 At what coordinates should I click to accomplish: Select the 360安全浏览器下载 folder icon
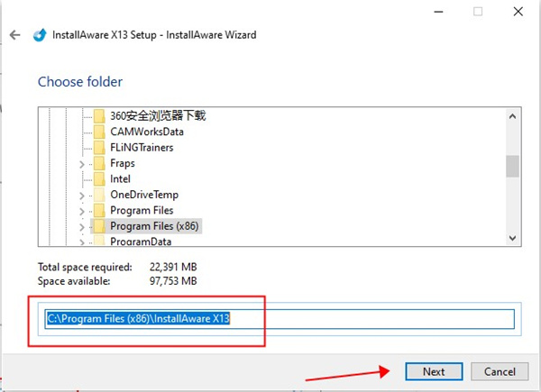[x=99, y=116]
